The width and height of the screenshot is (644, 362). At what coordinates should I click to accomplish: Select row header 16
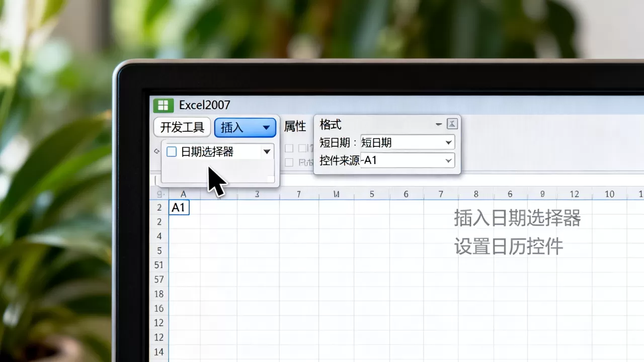pos(159,308)
